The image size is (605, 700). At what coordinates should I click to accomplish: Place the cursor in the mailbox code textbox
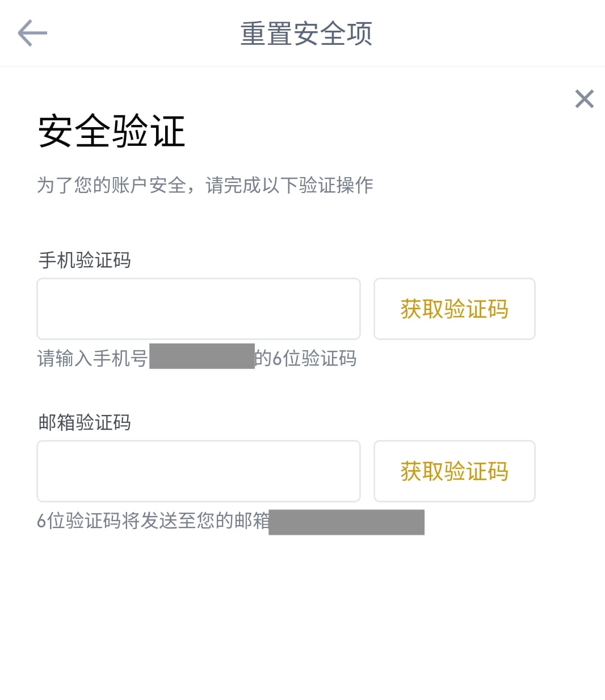199,471
